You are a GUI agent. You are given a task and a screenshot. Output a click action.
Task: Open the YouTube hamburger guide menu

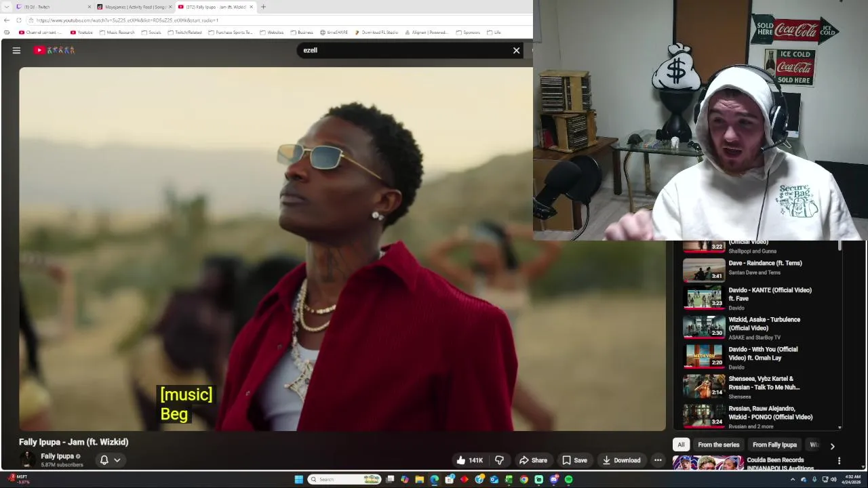pos(16,50)
